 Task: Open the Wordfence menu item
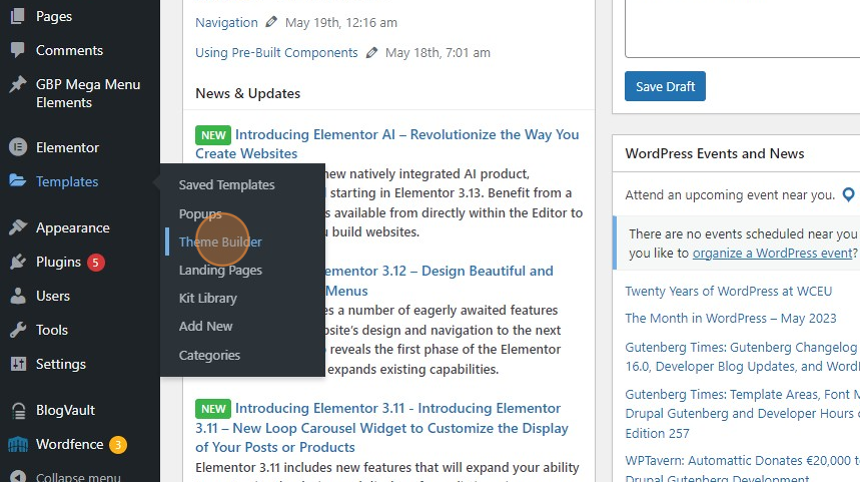70,444
